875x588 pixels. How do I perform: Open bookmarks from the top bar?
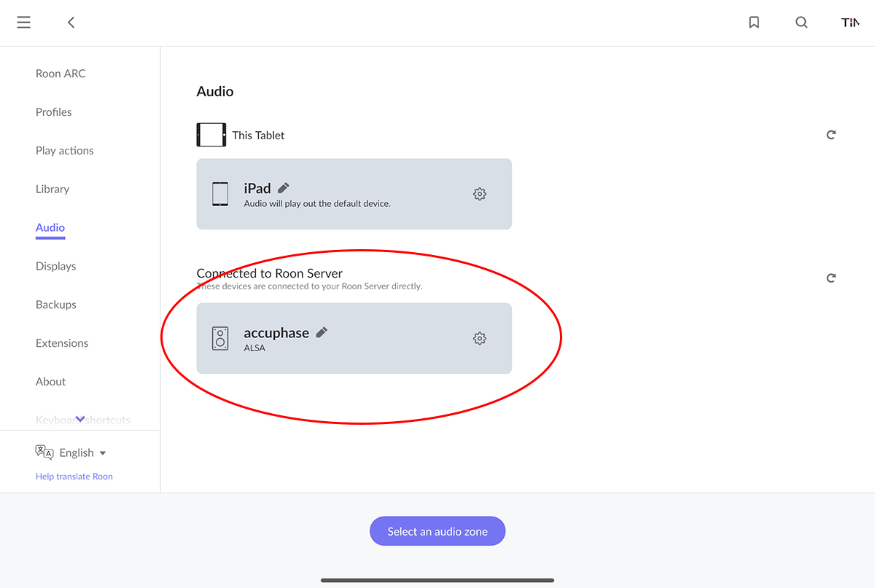(x=754, y=23)
